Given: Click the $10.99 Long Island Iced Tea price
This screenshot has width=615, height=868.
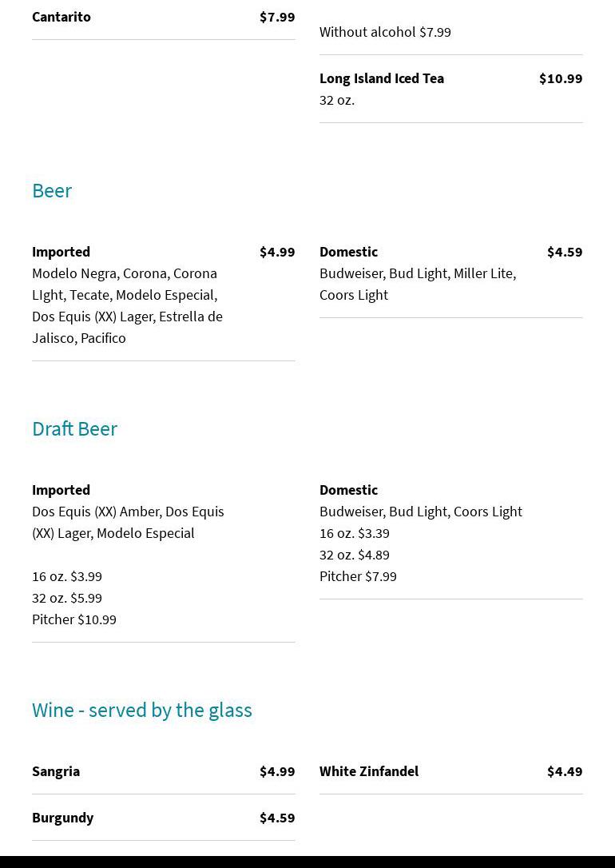Looking at the screenshot, I should click(x=560, y=78).
